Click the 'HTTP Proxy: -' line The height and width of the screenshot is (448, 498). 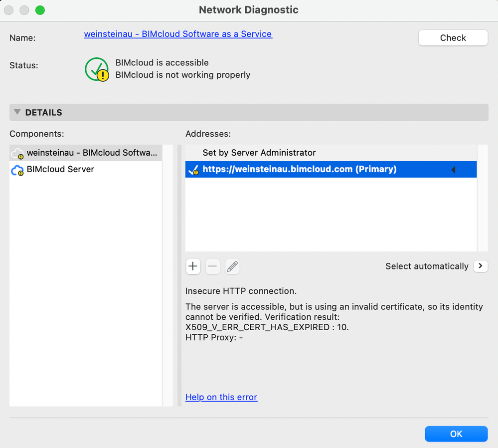[214, 337]
